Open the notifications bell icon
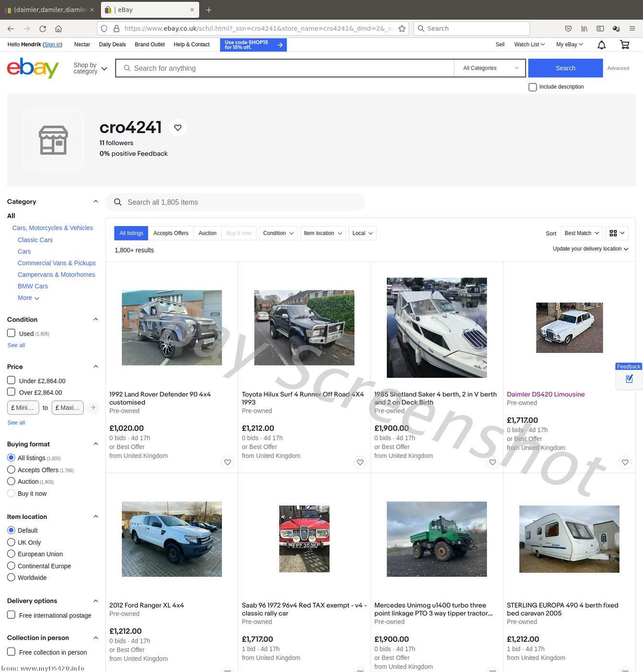 point(601,45)
